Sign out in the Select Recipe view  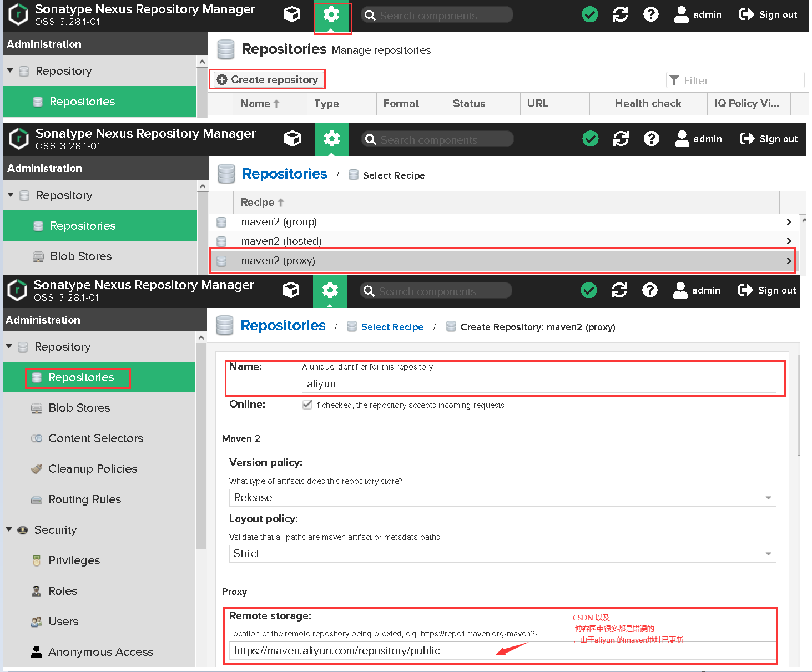click(x=769, y=139)
